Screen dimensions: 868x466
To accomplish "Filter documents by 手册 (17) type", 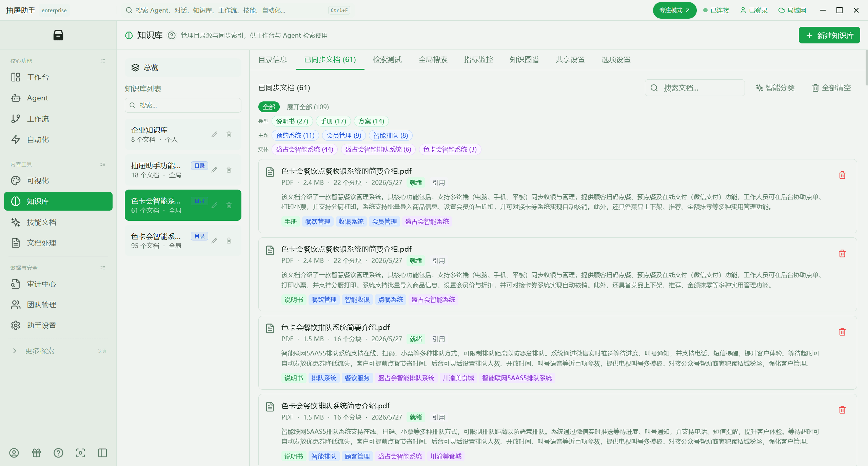I will 333,121.
